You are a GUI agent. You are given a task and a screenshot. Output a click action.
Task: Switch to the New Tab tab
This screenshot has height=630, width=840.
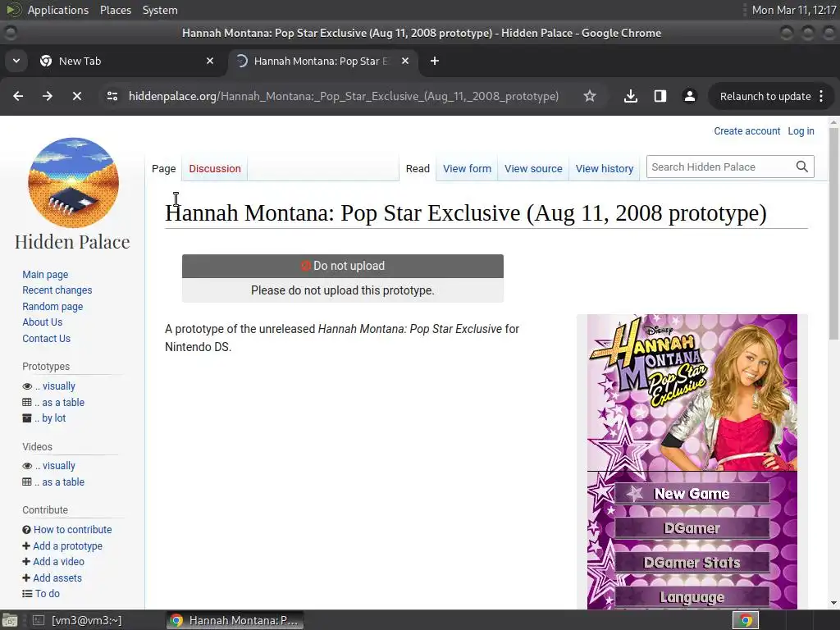126,61
